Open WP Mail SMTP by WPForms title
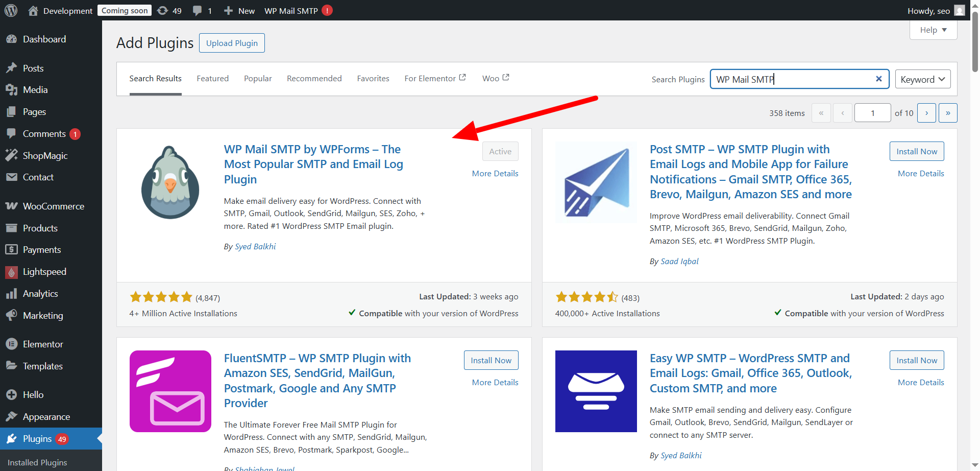Image resolution: width=980 pixels, height=471 pixels. tap(313, 164)
